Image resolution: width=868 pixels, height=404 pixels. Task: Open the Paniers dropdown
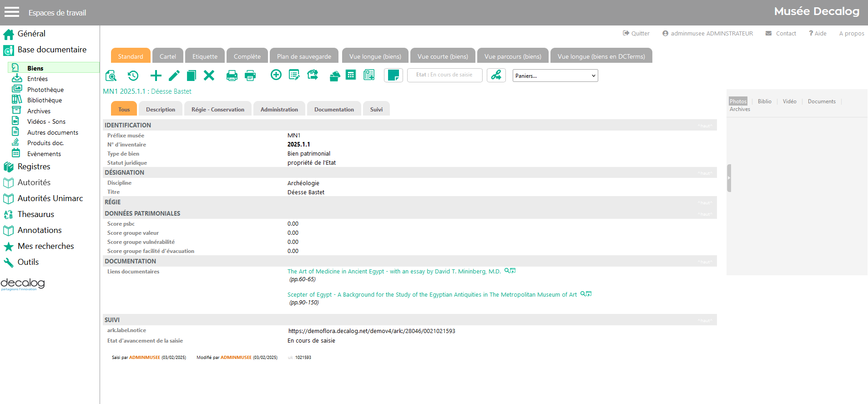coord(555,76)
